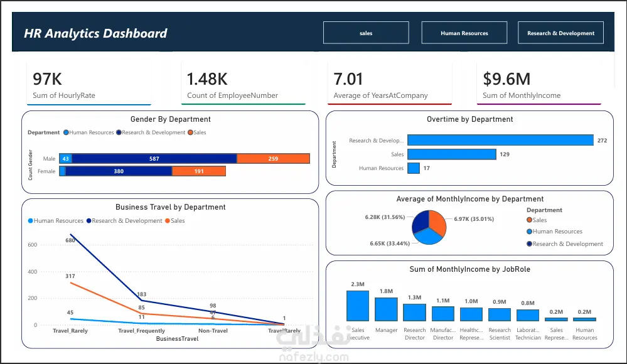Viewport: 627px width, 364px height.
Task: Select the orange Sales slice of the pie chart
Action: click(x=437, y=222)
